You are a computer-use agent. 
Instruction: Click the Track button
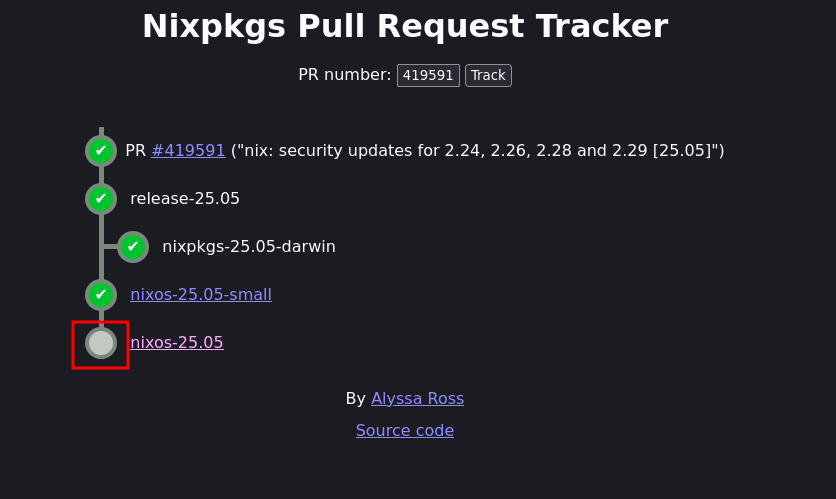(488, 75)
